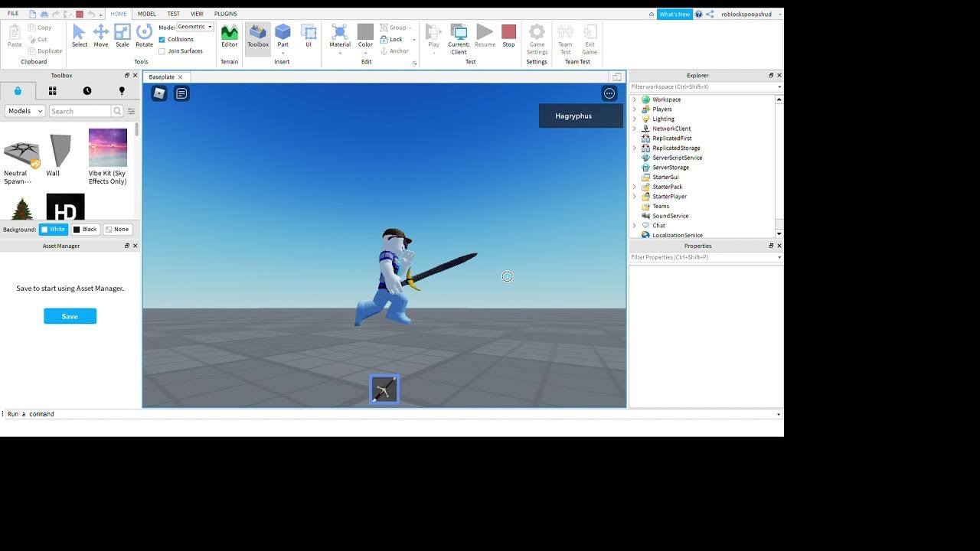Click the Lock edit button
980x551 pixels.
pos(391,39)
